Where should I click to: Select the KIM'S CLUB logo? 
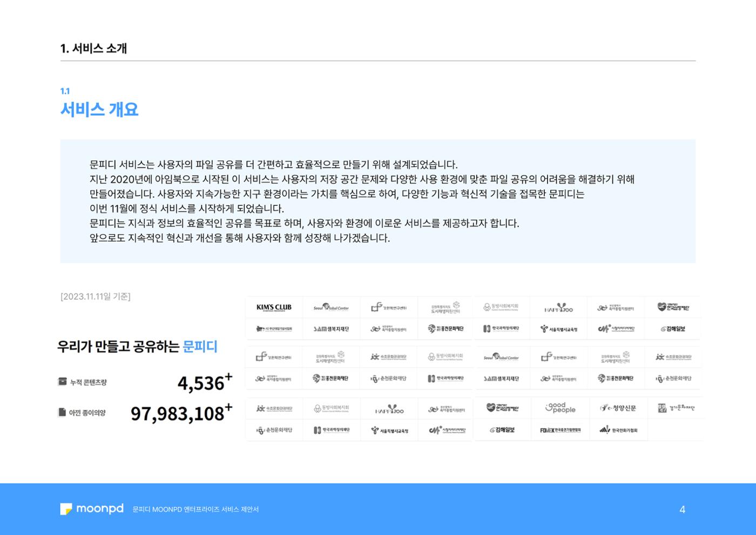[274, 307]
